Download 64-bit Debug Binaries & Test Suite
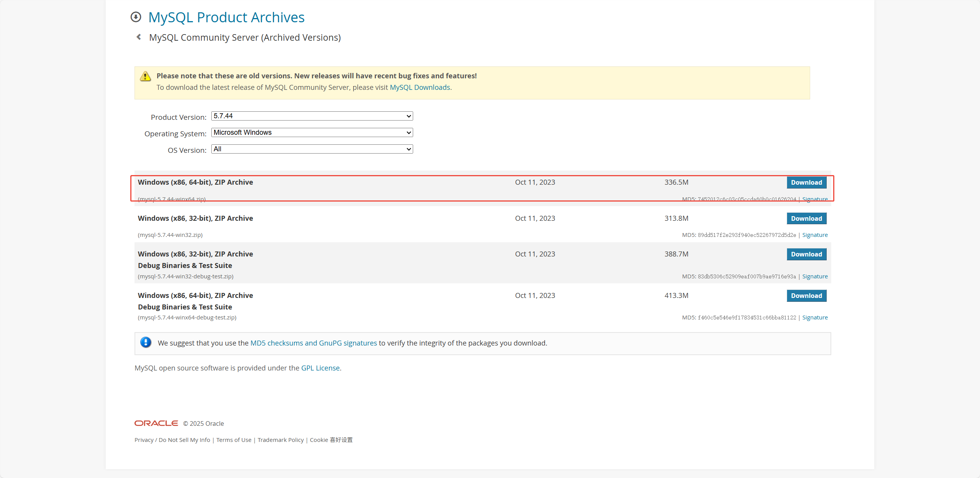The width and height of the screenshot is (980, 478). (x=806, y=296)
